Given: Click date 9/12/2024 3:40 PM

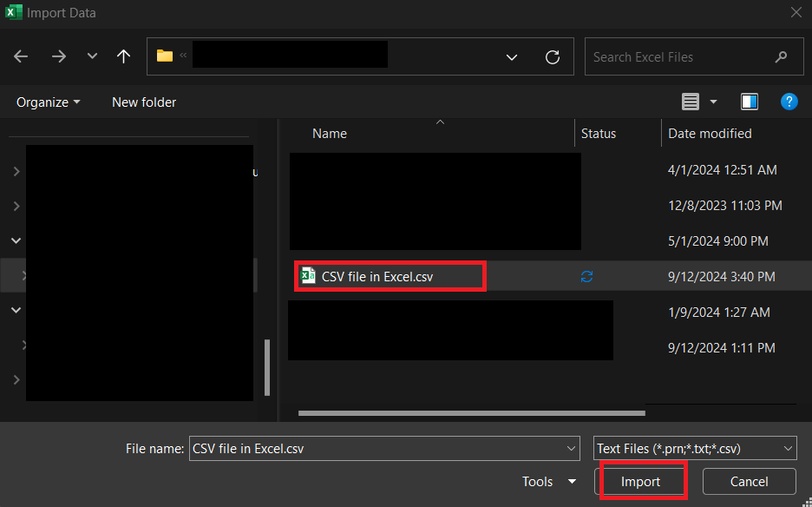Looking at the screenshot, I should click(722, 277).
